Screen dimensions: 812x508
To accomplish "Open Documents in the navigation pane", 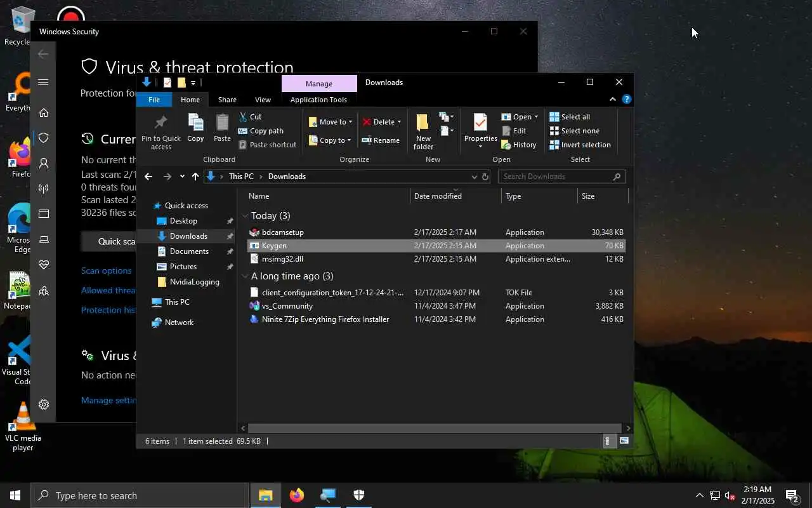I will (189, 251).
